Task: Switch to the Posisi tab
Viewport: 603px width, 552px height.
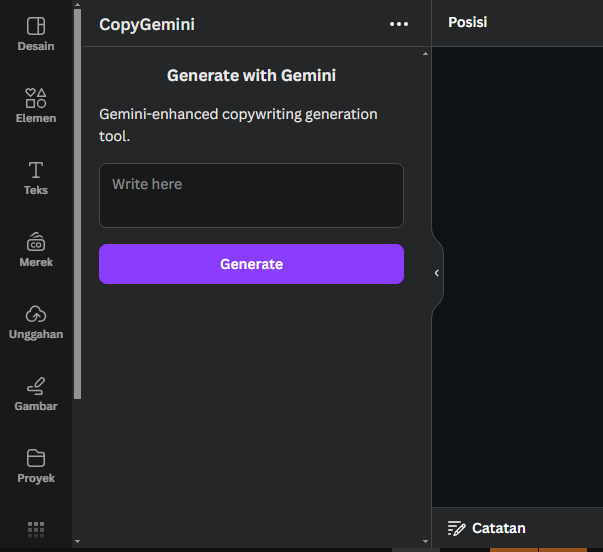Action: (x=468, y=22)
